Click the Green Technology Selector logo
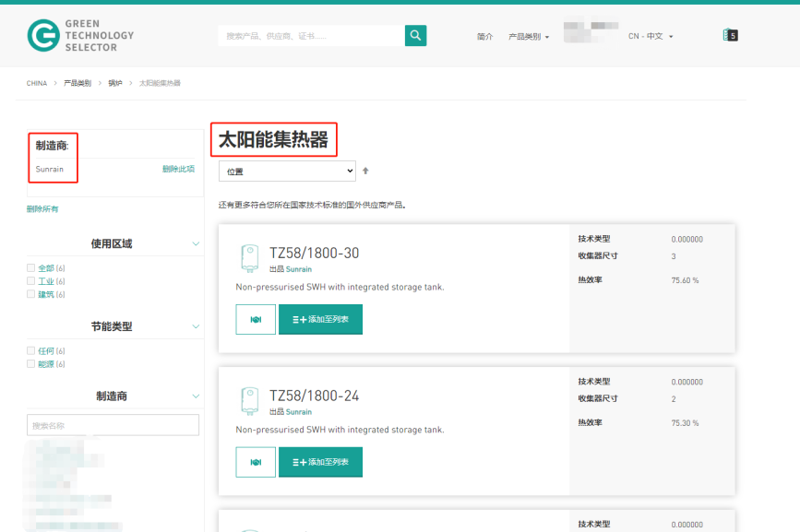This screenshot has width=800, height=532. pyautogui.click(x=80, y=35)
